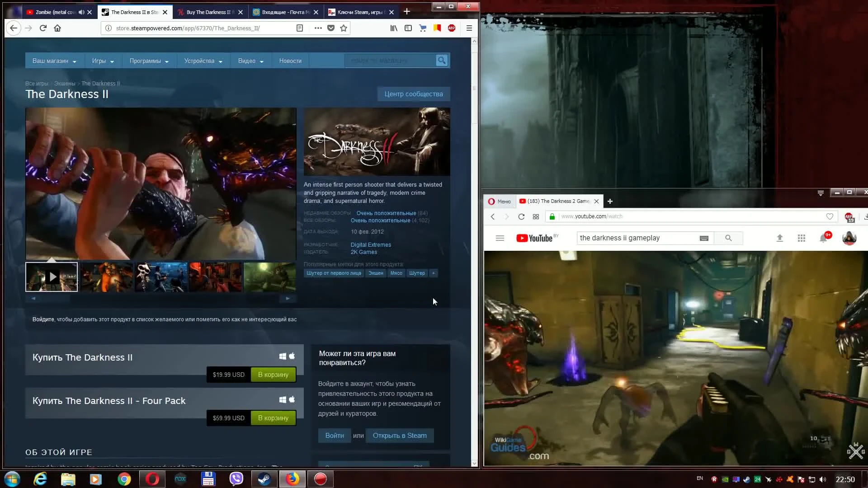Select second screenshot thumbnail in gallery

107,277
